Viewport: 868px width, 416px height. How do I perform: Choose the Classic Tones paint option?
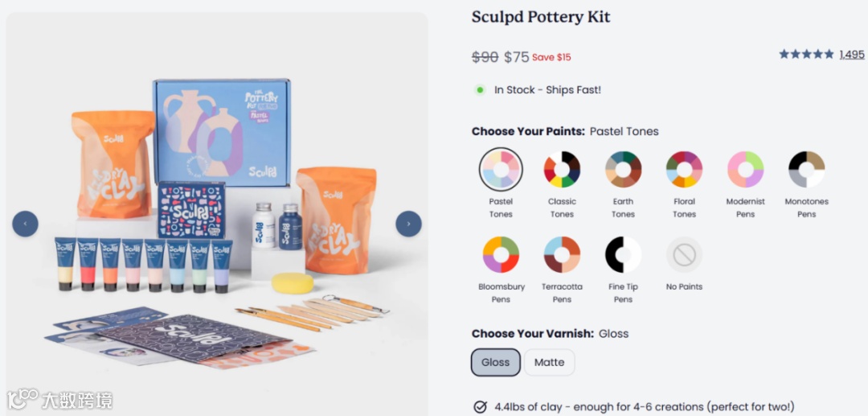pos(562,170)
